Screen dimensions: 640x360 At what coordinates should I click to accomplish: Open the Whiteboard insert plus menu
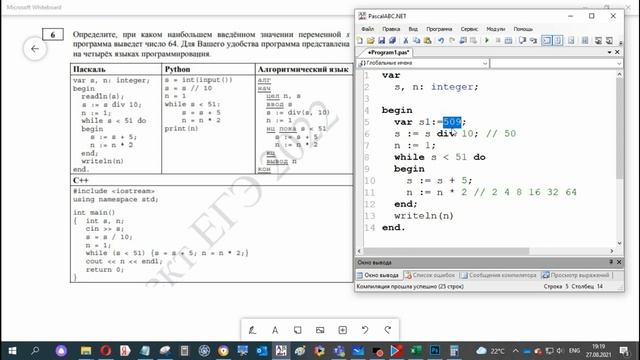click(x=342, y=330)
